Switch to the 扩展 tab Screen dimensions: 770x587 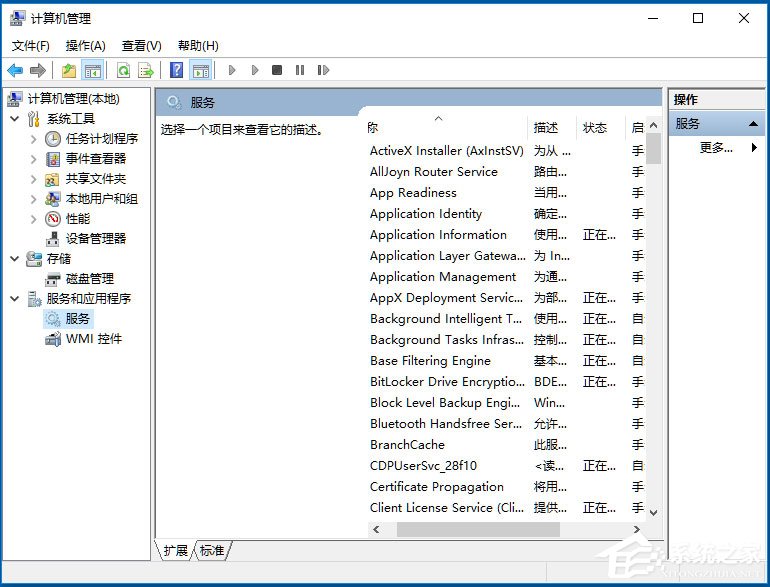coord(175,550)
